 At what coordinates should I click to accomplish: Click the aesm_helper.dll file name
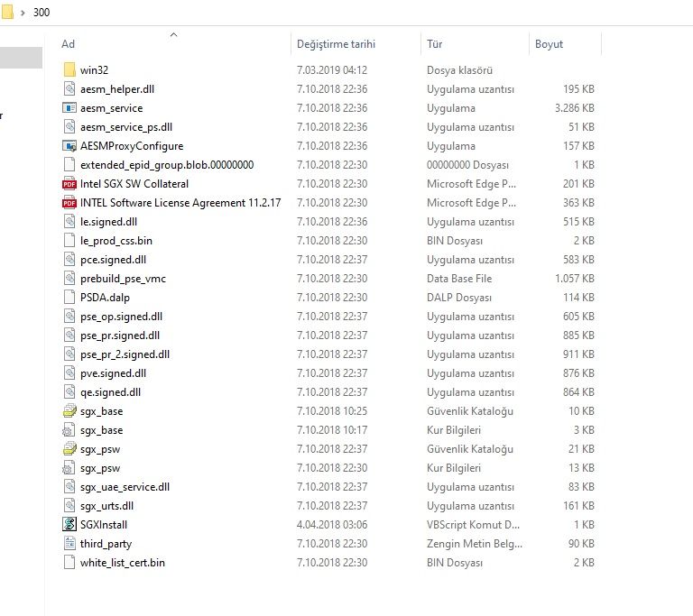(x=117, y=89)
